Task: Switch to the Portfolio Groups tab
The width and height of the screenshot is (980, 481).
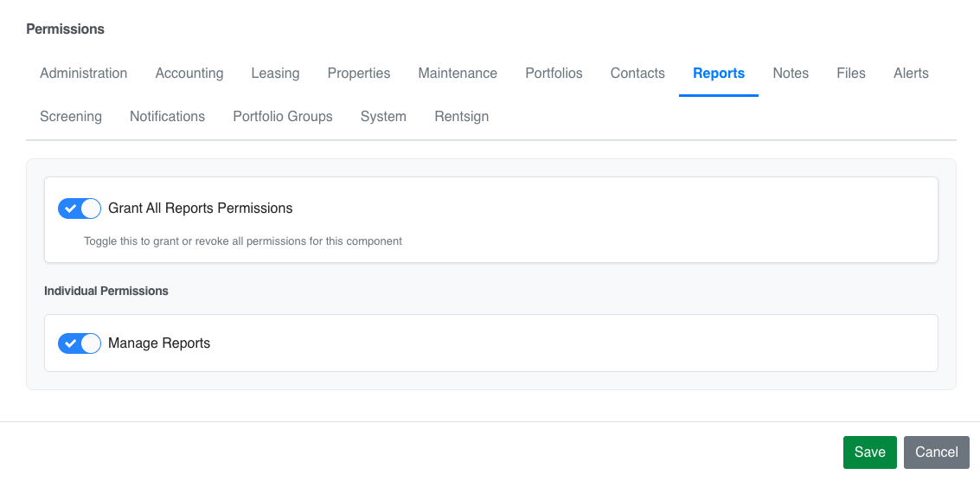Action: (x=283, y=117)
